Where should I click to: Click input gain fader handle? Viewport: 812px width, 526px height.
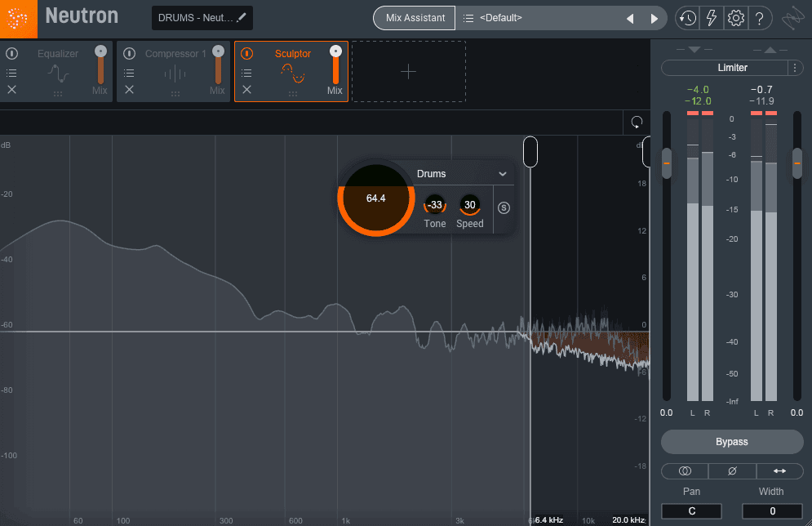667,163
